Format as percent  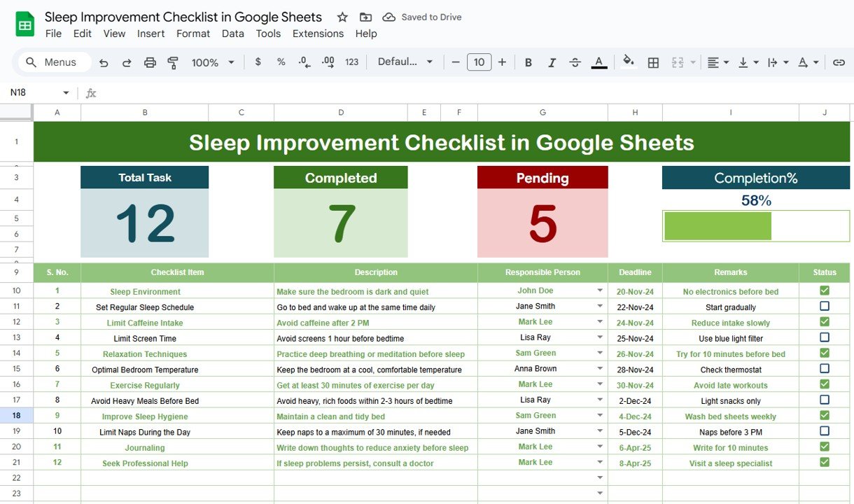(x=281, y=62)
